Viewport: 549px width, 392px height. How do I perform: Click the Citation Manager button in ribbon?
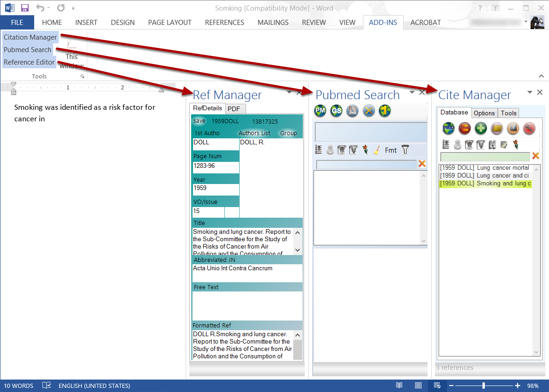(30, 37)
